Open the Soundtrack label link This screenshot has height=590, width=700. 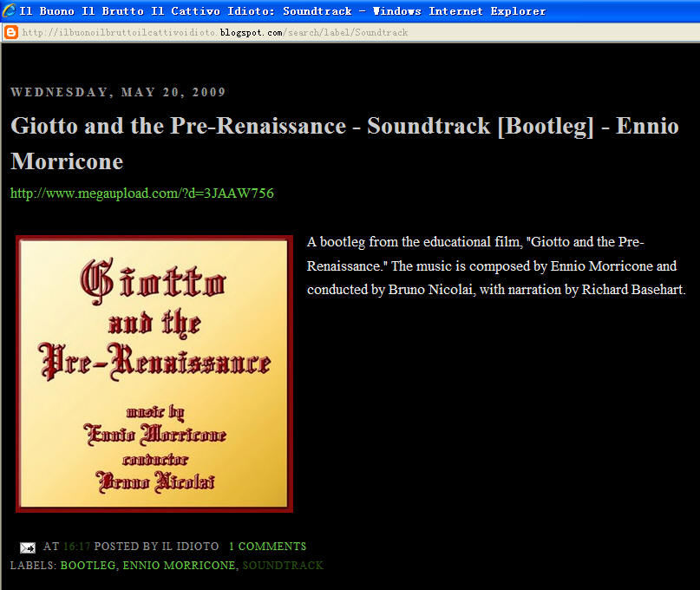[x=283, y=566]
